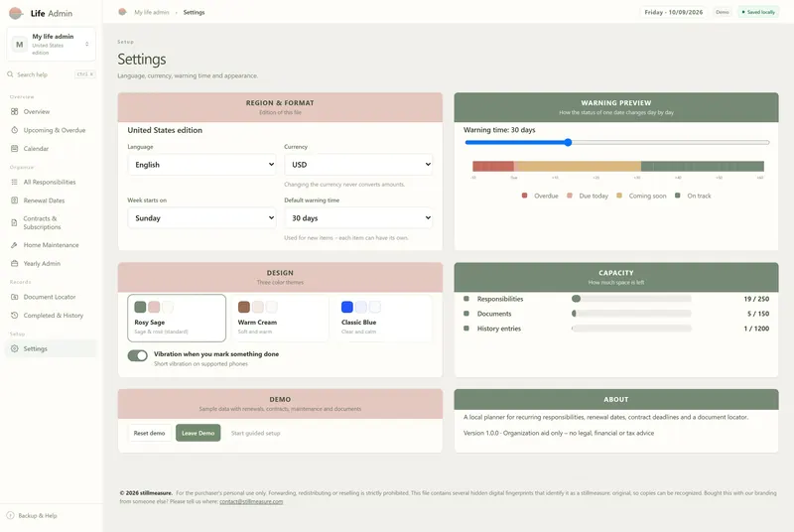Click the Coming soon legend item

point(641,196)
